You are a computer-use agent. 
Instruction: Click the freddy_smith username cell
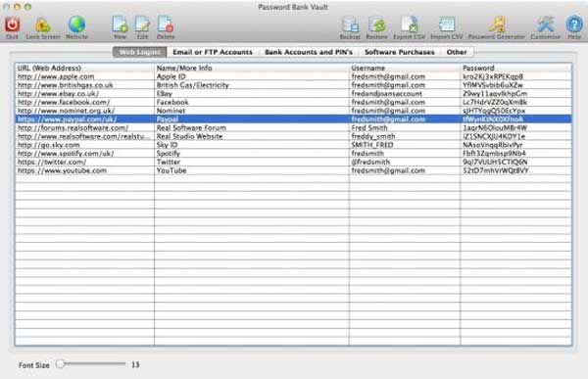tap(405, 136)
